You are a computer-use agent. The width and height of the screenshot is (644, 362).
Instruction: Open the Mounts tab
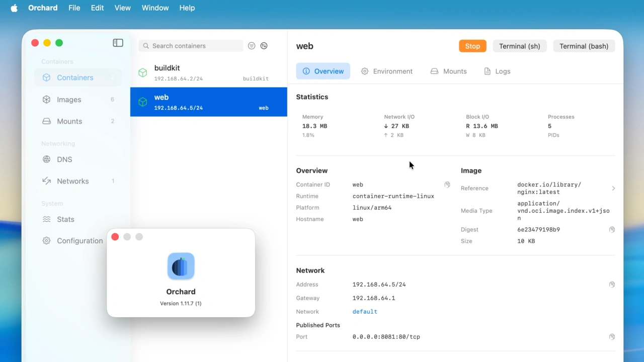coord(448,71)
